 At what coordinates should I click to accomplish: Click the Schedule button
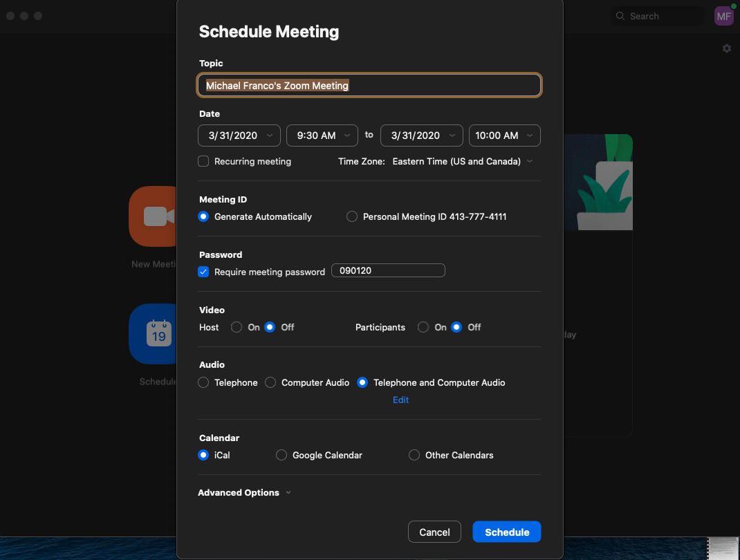507,532
